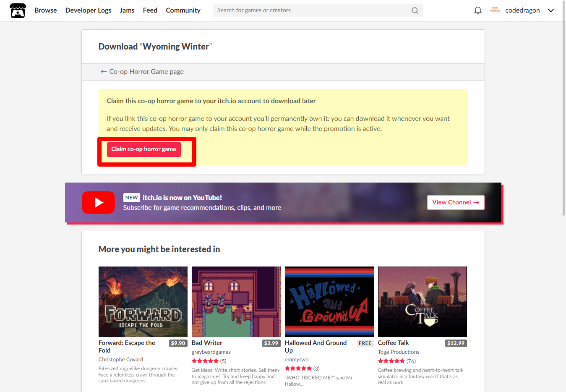This screenshot has height=392, width=566.
Task: Open the Coffee Talk title link
Action: click(393, 343)
